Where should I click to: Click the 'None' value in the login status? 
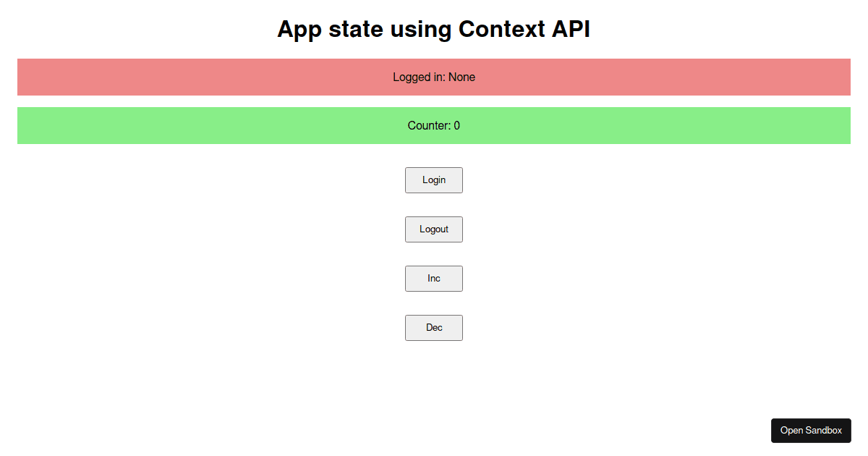click(462, 77)
